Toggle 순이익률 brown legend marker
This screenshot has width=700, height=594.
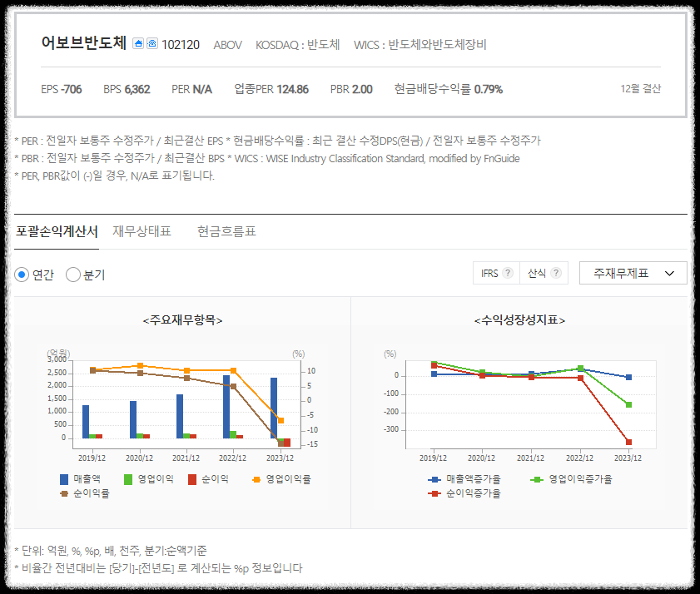[64, 493]
